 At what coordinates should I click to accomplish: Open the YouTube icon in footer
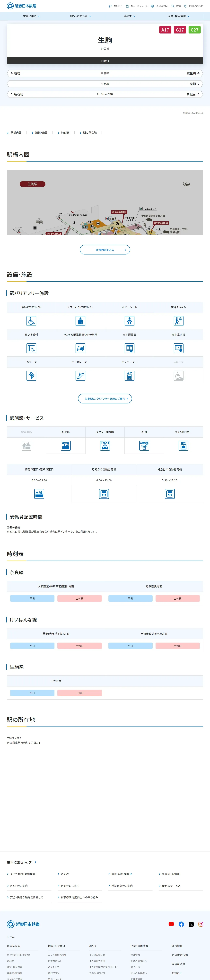(171, 924)
